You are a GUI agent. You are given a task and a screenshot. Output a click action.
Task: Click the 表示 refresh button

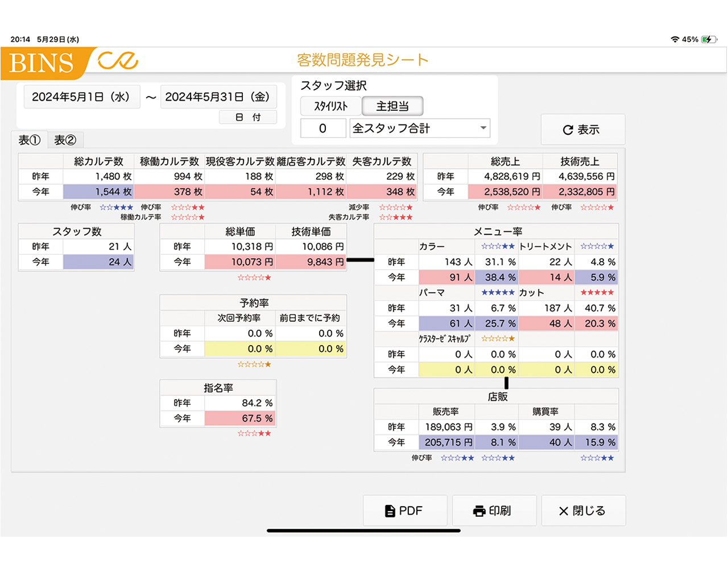[583, 130]
